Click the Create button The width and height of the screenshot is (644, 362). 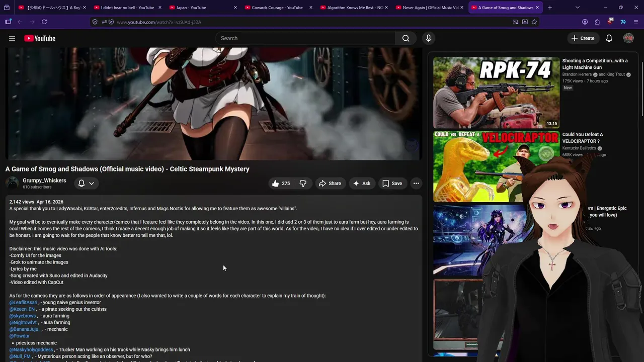click(583, 38)
